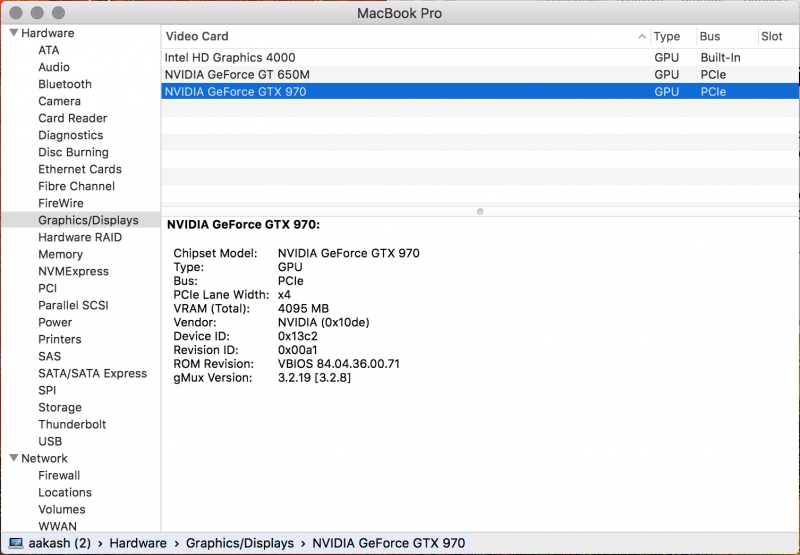Minimize the MacBook Pro window
800x555 pixels.
coord(37,12)
